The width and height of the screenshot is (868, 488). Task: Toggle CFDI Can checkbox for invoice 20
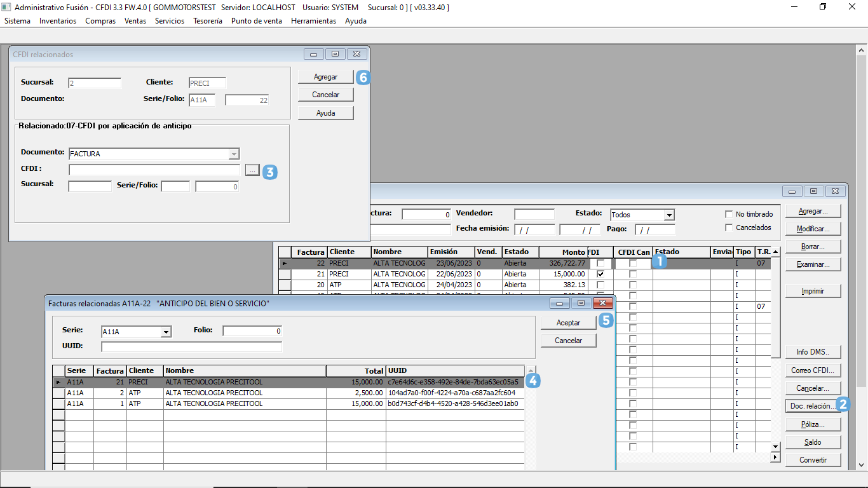633,285
